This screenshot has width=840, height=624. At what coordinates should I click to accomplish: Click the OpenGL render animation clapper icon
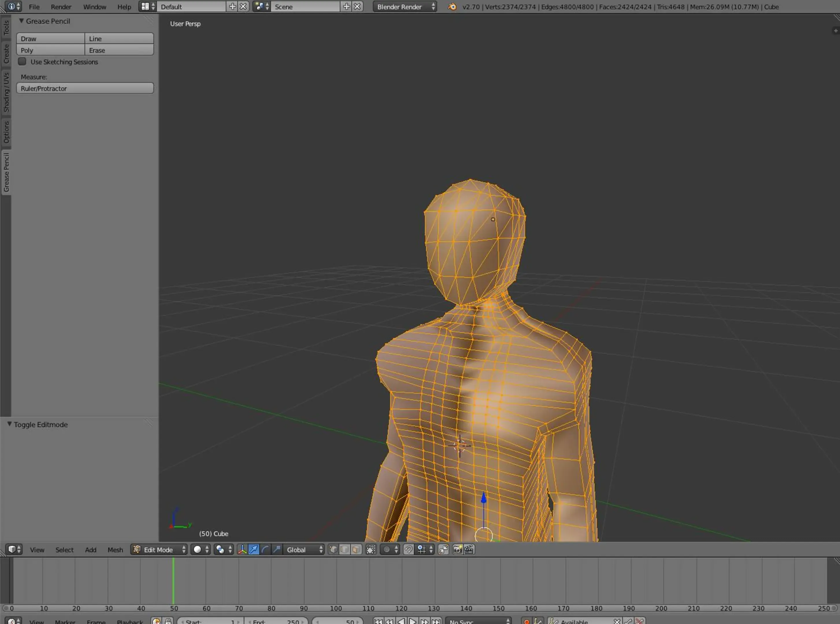coord(469,549)
